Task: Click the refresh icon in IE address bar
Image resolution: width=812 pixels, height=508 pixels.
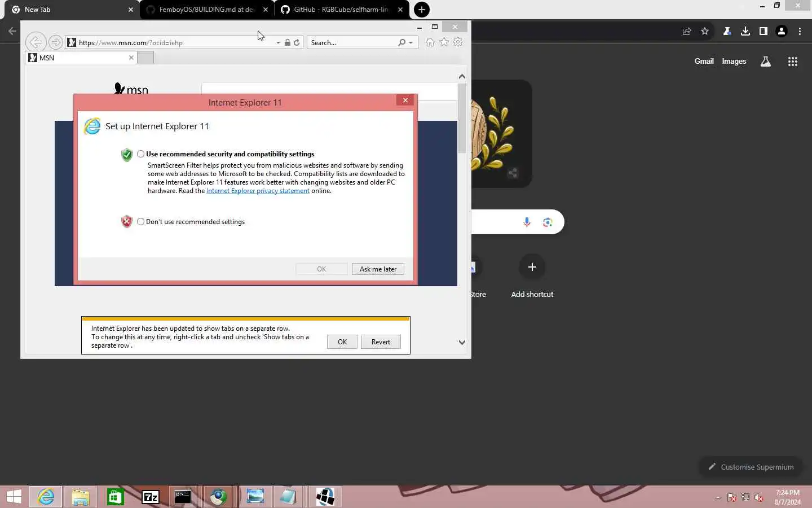Action: (297, 42)
